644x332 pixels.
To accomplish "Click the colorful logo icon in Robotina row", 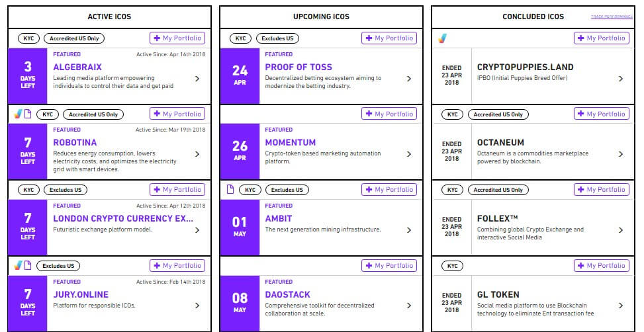I will pos(18,114).
